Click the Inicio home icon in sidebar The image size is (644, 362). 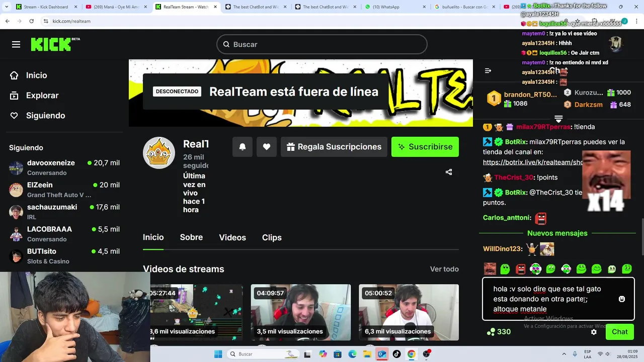pyautogui.click(x=14, y=75)
